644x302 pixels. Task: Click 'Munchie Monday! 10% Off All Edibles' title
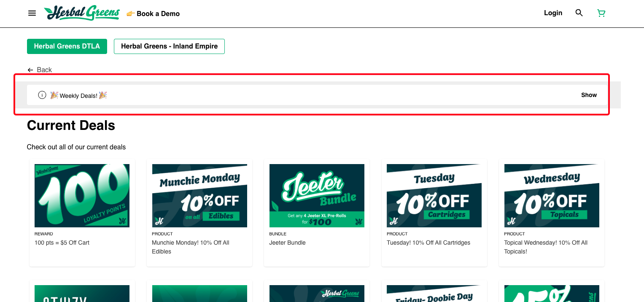[191, 247]
